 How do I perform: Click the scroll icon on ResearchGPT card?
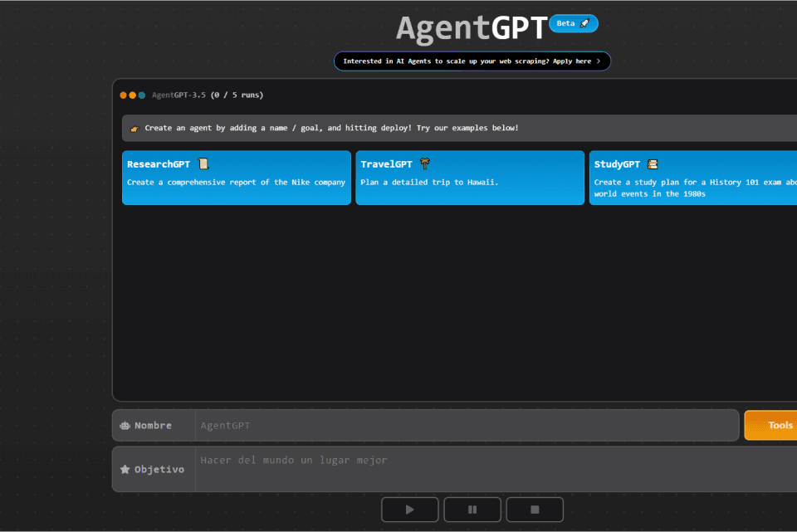tap(203, 164)
